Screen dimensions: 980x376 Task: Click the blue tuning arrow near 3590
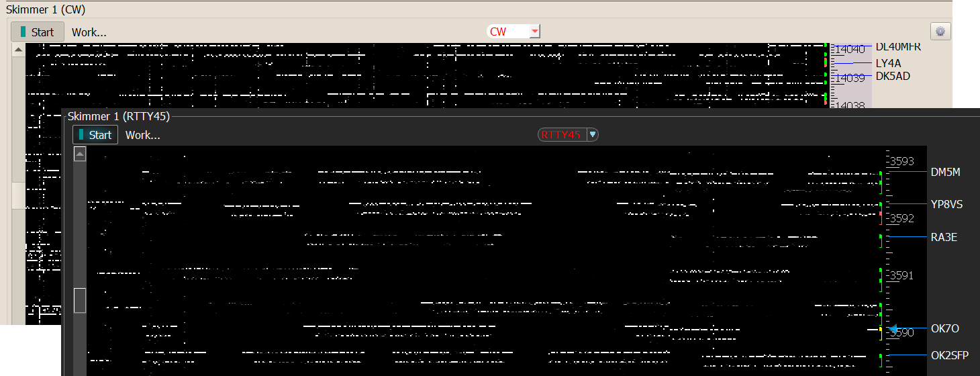pyautogui.click(x=892, y=329)
